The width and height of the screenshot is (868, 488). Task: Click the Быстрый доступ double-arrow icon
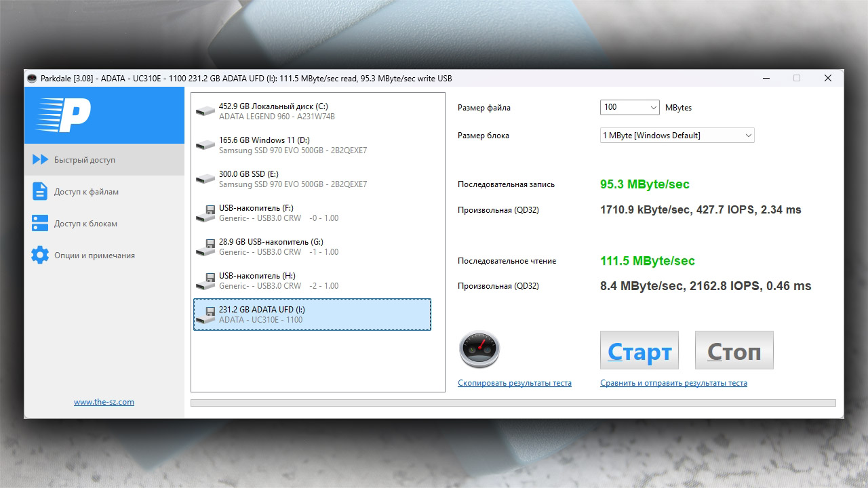pyautogui.click(x=41, y=160)
